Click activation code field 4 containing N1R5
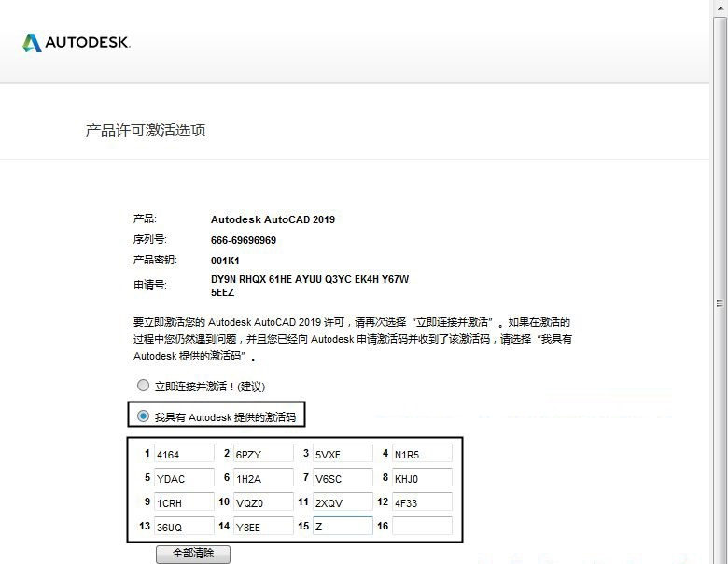728x564 pixels. (x=423, y=454)
